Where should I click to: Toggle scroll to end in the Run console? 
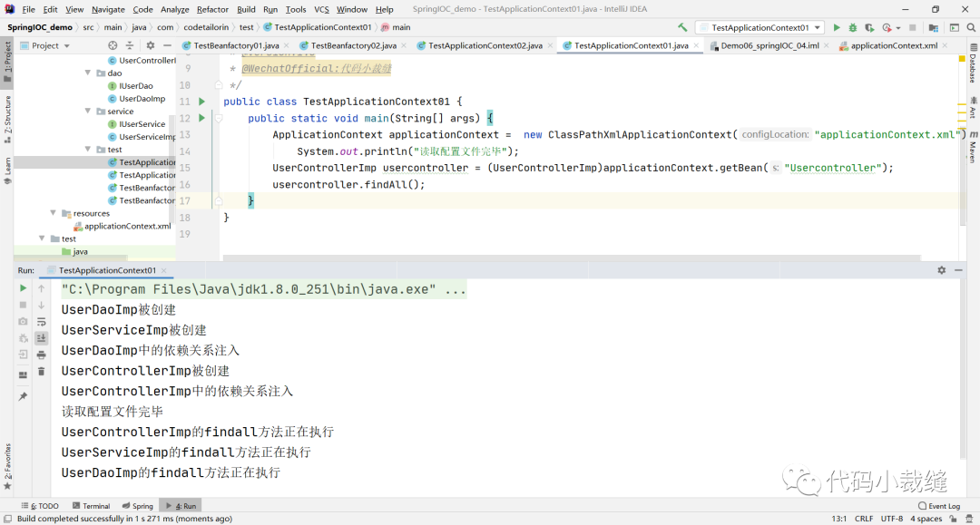coord(41,337)
